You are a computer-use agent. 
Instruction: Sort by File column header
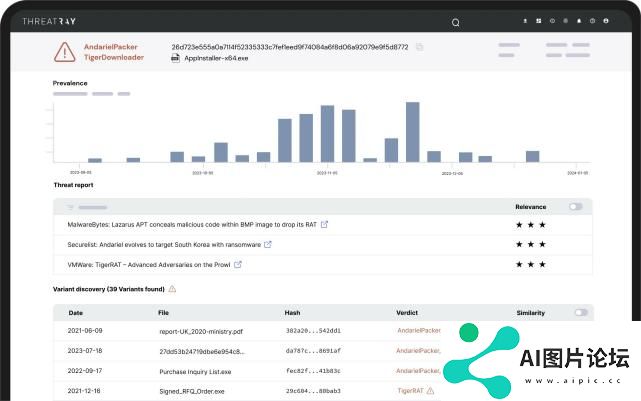164,313
